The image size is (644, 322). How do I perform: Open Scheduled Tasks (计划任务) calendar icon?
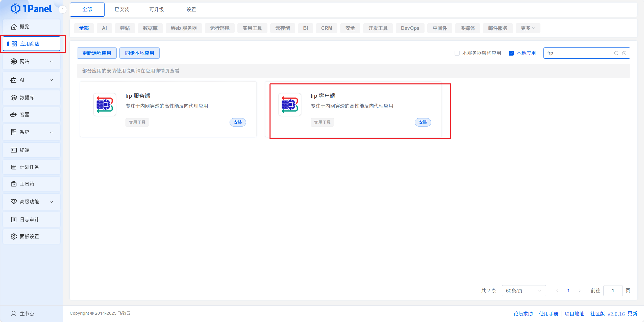tap(14, 167)
